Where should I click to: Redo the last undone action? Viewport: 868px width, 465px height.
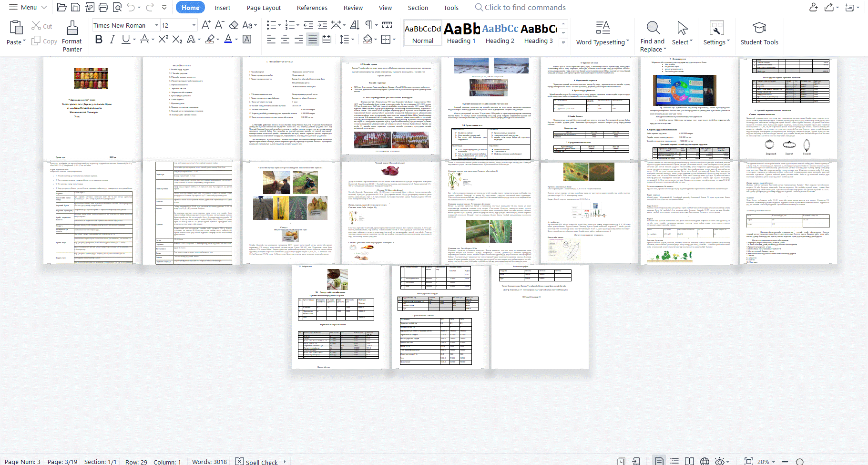[x=150, y=7]
